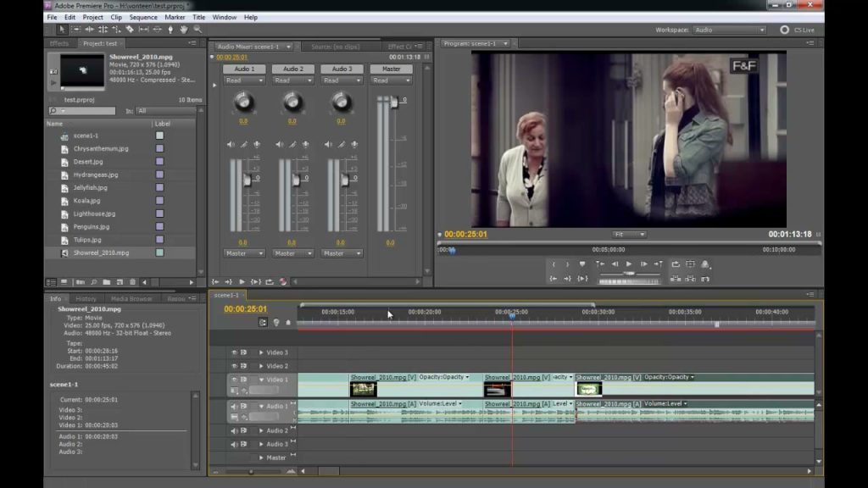Select the Selection arrow tool
This screenshot has height=488, width=868.
(62, 30)
